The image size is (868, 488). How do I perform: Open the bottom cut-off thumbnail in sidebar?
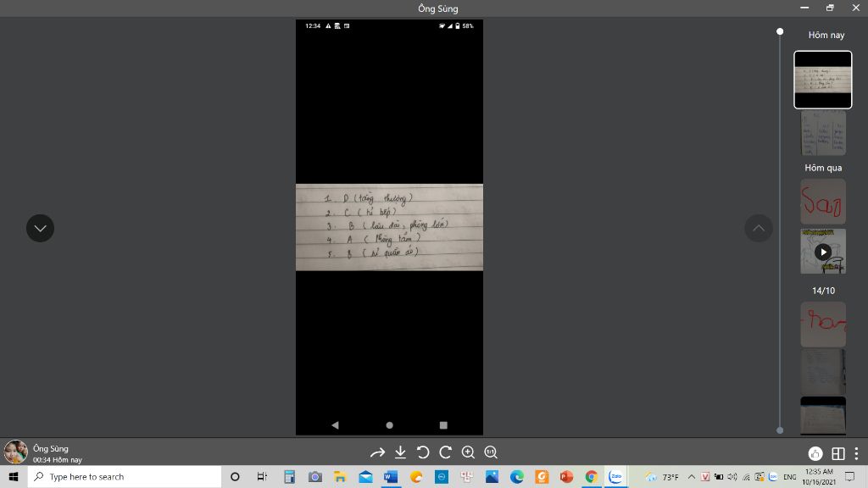tap(823, 415)
